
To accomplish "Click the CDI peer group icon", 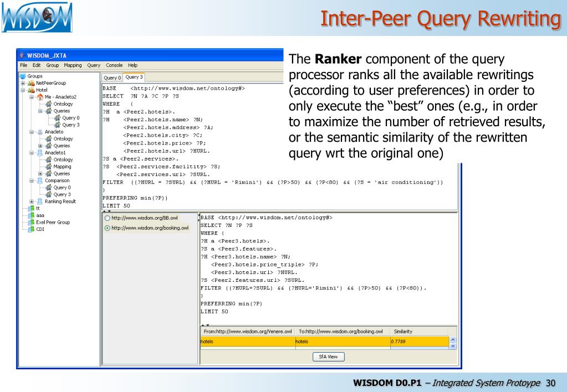I will (32, 229).
